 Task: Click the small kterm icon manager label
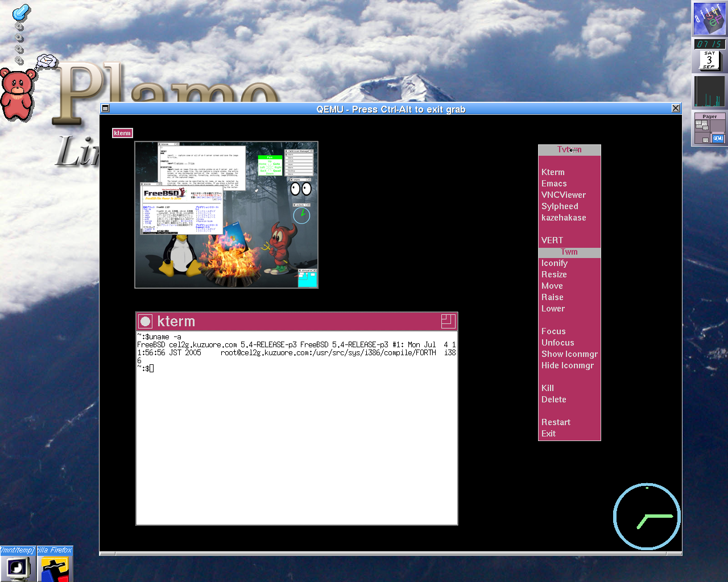point(122,133)
